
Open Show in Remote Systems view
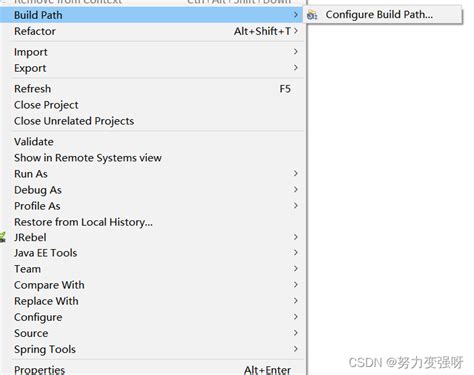(x=153, y=158)
